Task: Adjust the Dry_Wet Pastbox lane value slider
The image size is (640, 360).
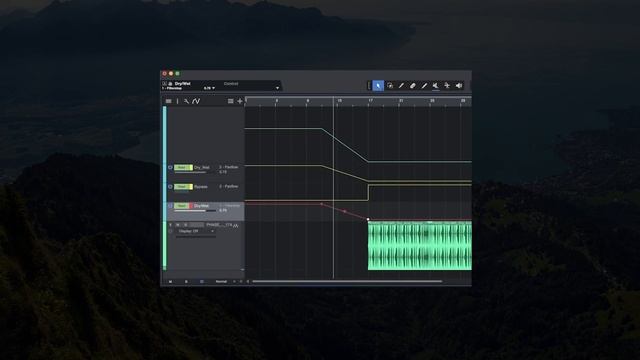Action: pos(196,173)
